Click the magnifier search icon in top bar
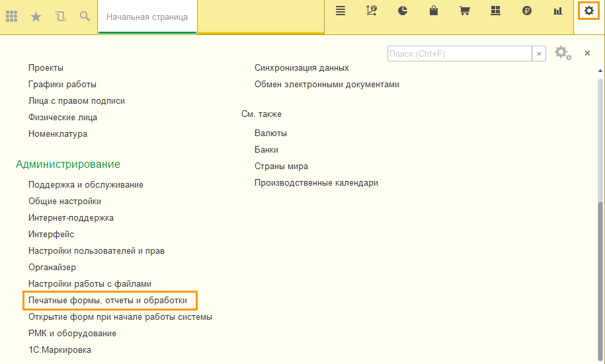 tap(85, 17)
